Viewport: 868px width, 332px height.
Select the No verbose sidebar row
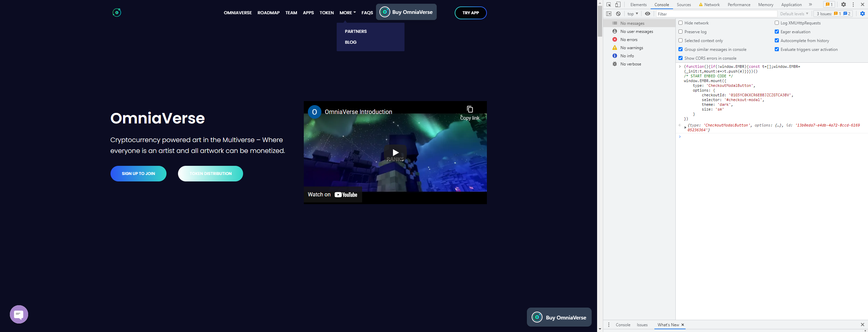(x=639, y=64)
